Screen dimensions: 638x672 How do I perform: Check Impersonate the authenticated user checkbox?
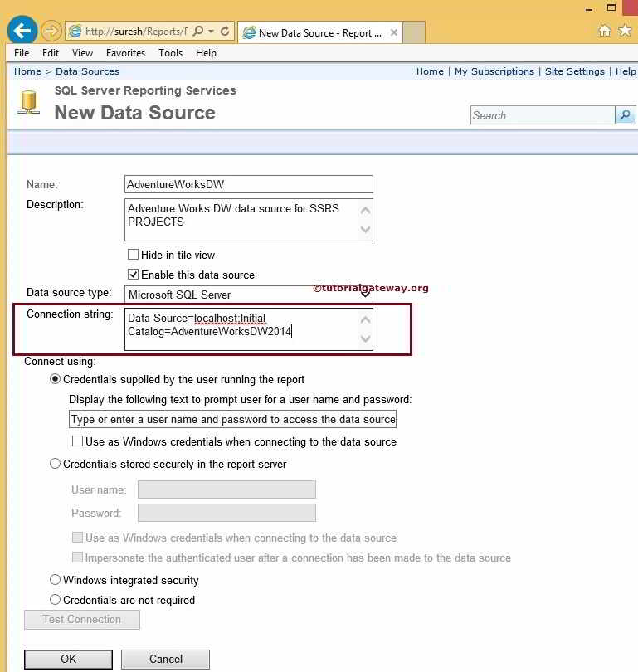pyautogui.click(x=77, y=557)
